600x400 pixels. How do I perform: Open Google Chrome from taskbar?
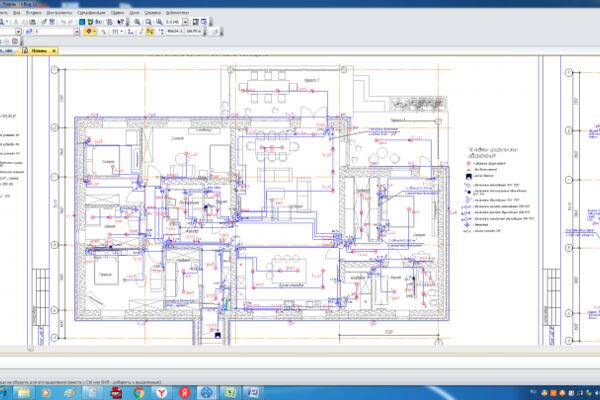tap(139, 393)
